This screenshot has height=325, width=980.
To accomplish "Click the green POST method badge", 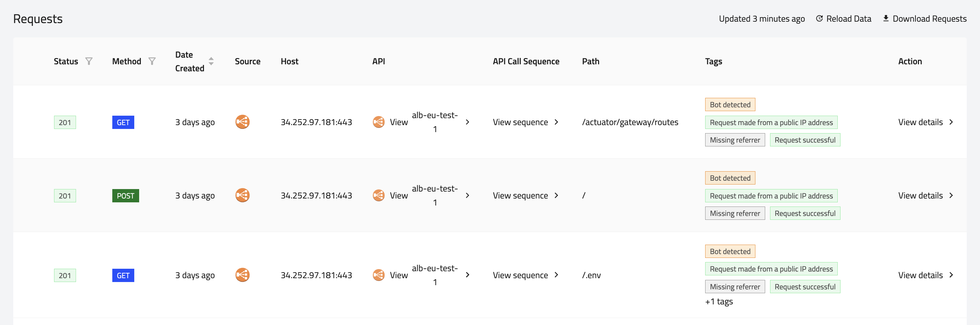I will coord(126,196).
